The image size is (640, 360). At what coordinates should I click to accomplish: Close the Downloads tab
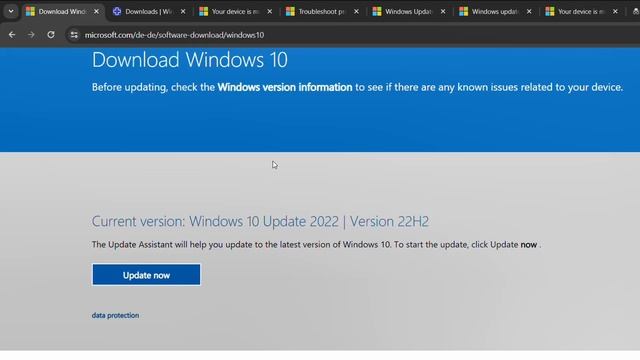click(183, 11)
